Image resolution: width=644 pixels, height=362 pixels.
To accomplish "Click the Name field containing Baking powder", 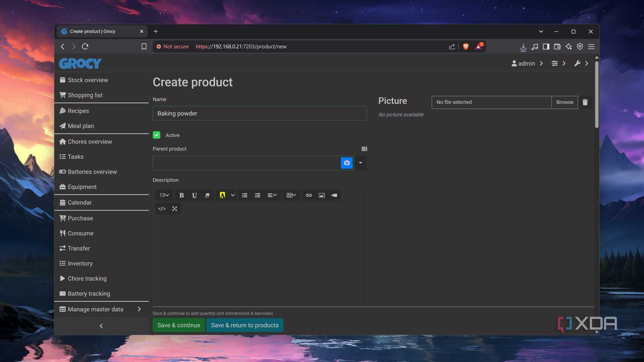I will pos(260,113).
